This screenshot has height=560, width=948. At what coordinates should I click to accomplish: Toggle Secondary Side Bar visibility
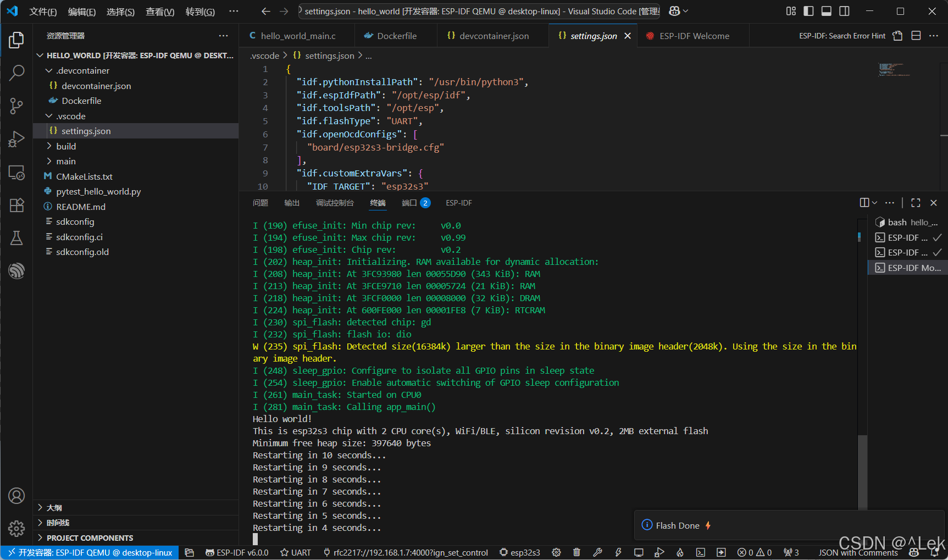(x=845, y=11)
